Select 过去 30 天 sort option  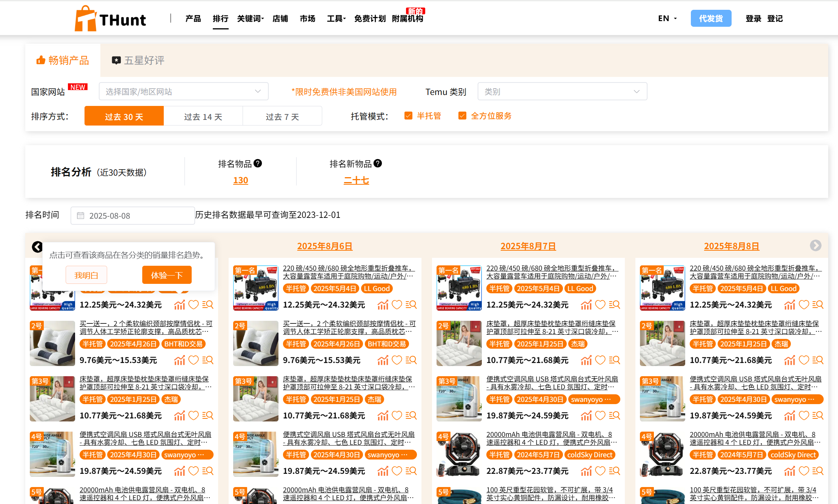click(x=124, y=116)
